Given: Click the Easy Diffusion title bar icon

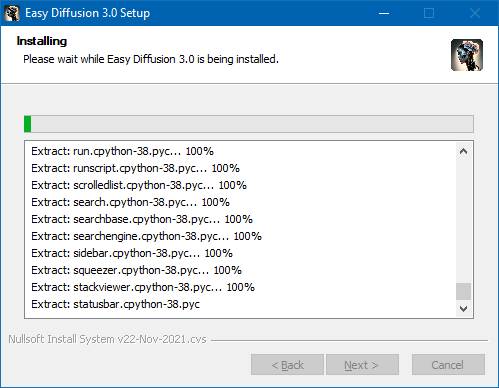Looking at the screenshot, I should 12,13.
